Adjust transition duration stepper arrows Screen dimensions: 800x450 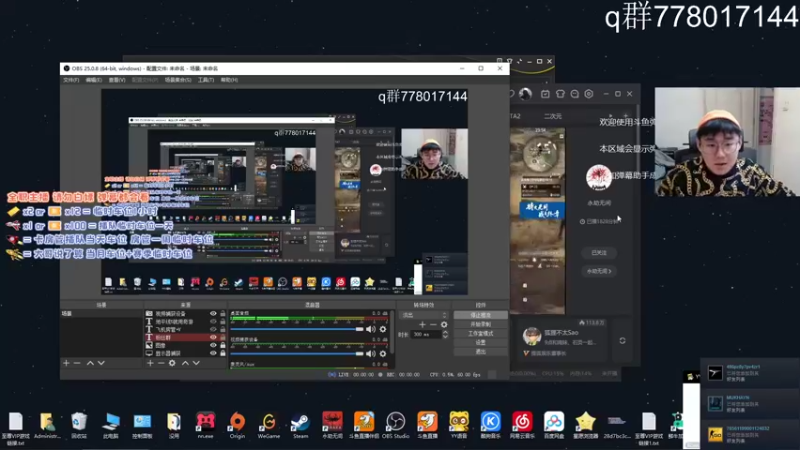pyautogui.click(x=445, y=334)
